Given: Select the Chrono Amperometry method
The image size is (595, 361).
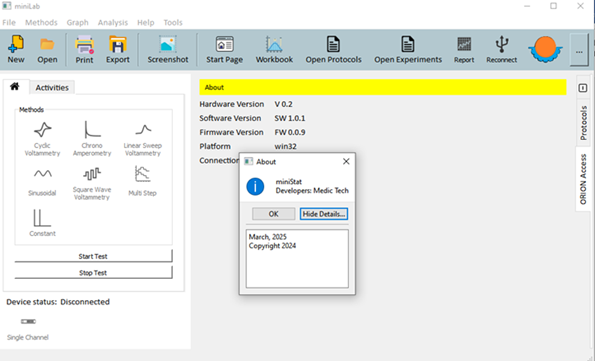Looking at the screenshot, I should [x=92, y=138].
